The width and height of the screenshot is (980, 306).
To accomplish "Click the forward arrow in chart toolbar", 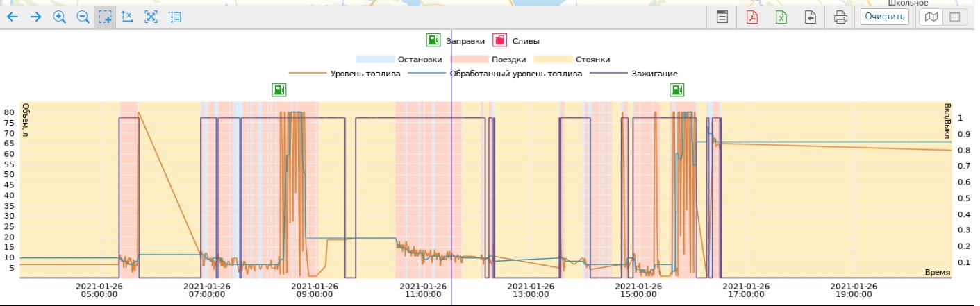I will [36, 17].
